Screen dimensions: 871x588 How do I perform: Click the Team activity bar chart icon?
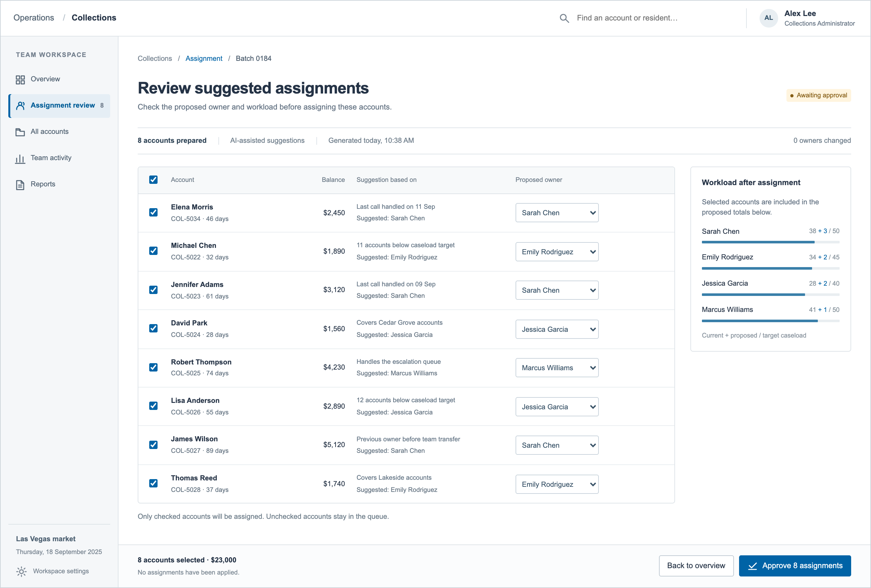click(20, 159)
